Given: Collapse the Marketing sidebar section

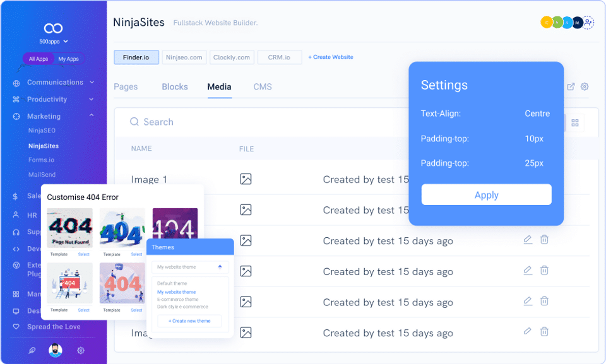Looking at the screenshot, I should [x=92, y=116].
